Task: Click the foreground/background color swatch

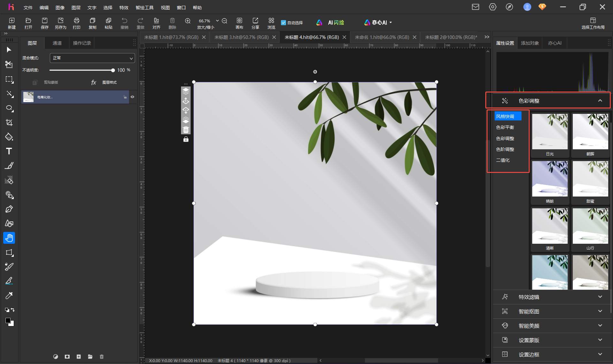Action: pos(9,322)
